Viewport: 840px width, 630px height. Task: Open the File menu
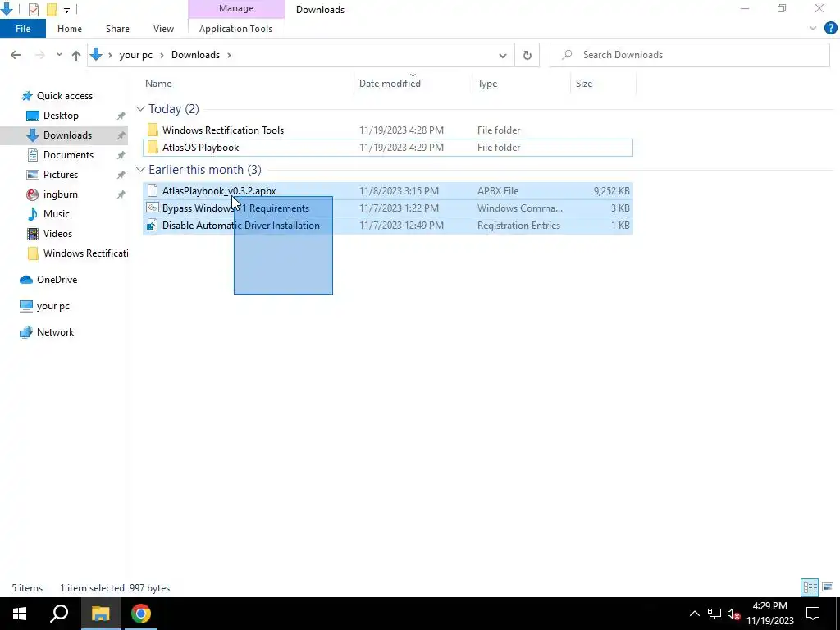23,29
